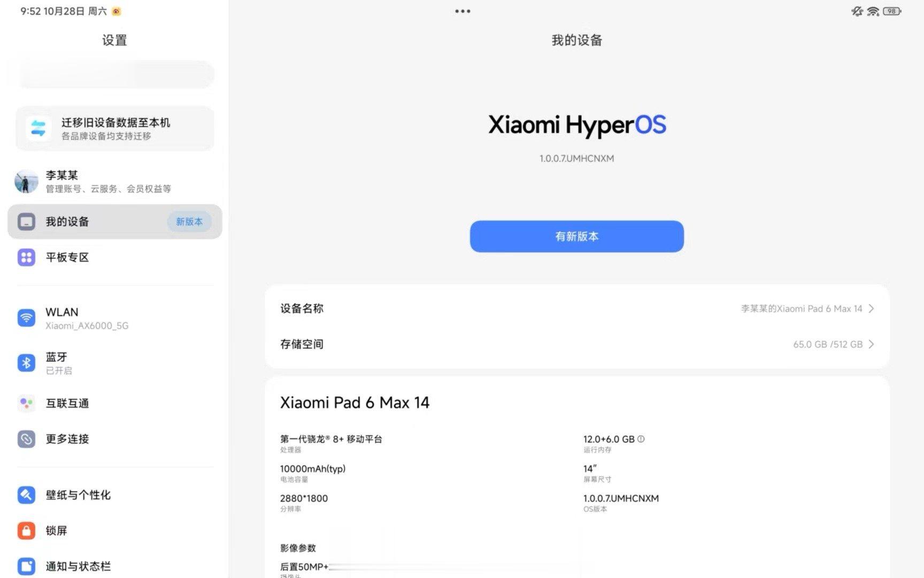Screen dimensions: 924x578
Task: Tap the RAM info icon beside 12.0+6.0 GB
Action: point(641,439)
